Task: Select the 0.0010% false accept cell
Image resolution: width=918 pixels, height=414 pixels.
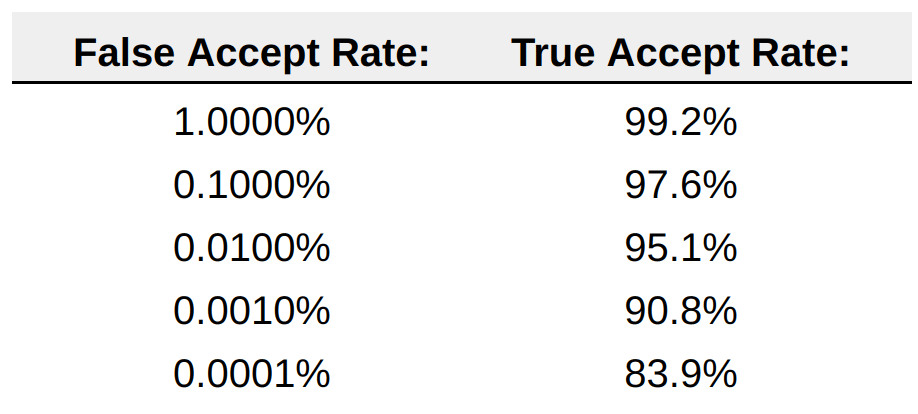Action: pyautogui.click(x=251, y=311)
